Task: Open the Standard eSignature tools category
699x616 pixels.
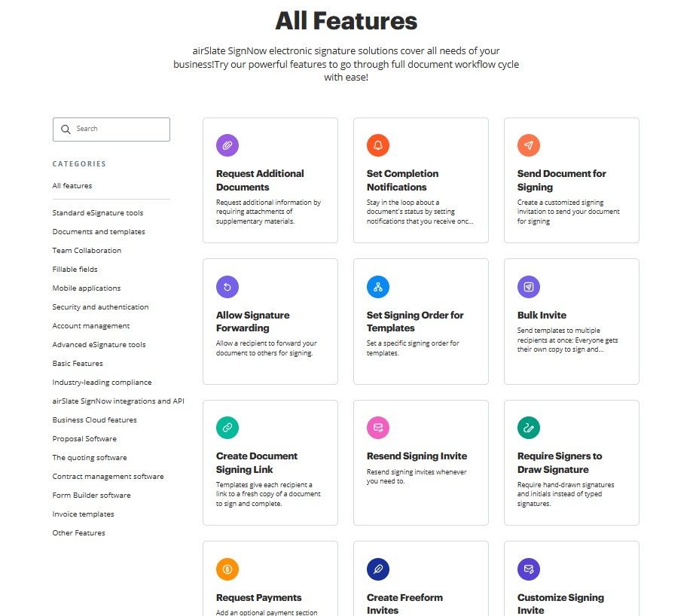Action: click(98, 213)
